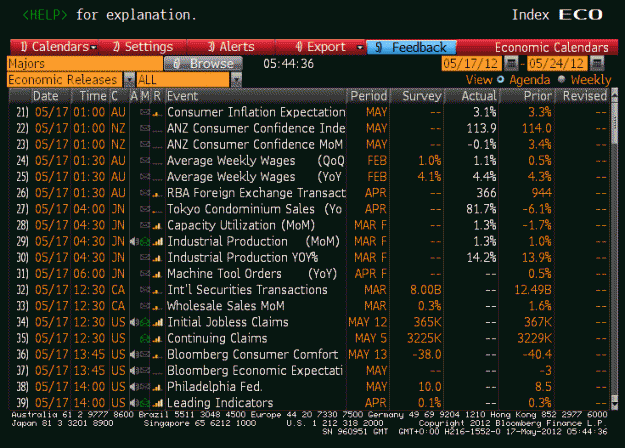Image resolution: width=625 pixels, height=448 pixels.
Task: Click relevance bar icon in Capacity Utilization row
Action: coord(157,226)
